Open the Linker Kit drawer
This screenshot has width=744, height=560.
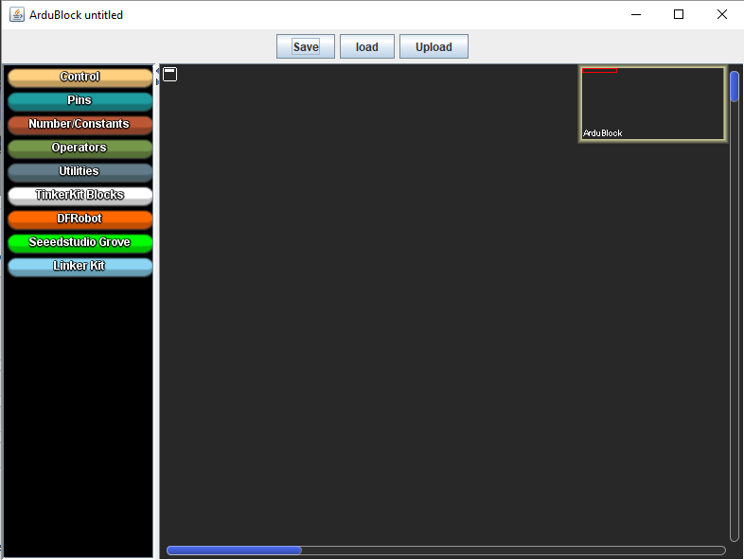[80, 267]
